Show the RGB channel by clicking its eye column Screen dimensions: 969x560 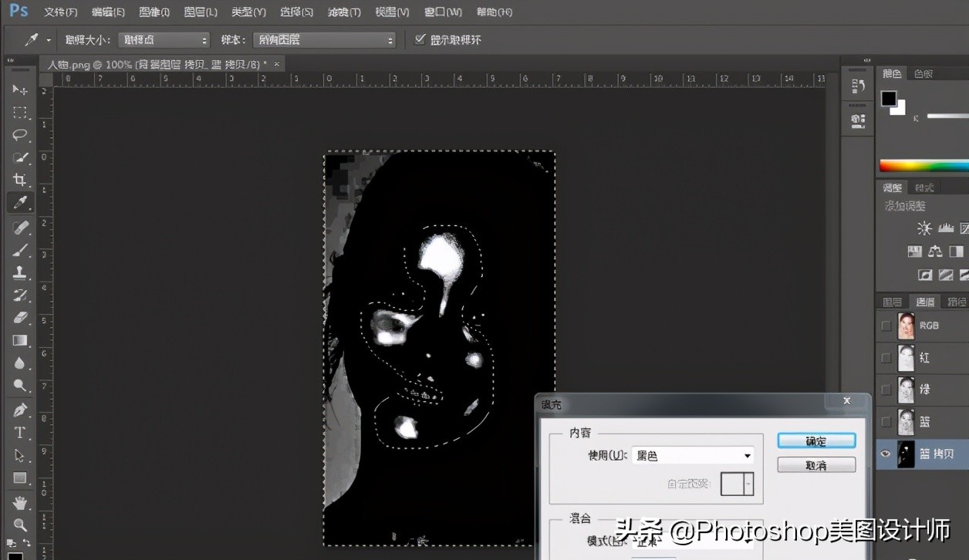coord(885,326)
